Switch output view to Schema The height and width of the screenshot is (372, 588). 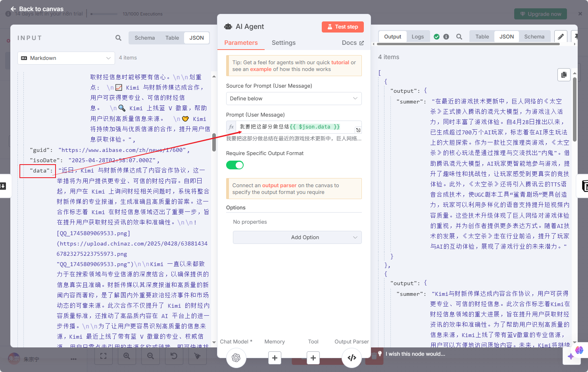pyautogui.click(x=534, y=36)
